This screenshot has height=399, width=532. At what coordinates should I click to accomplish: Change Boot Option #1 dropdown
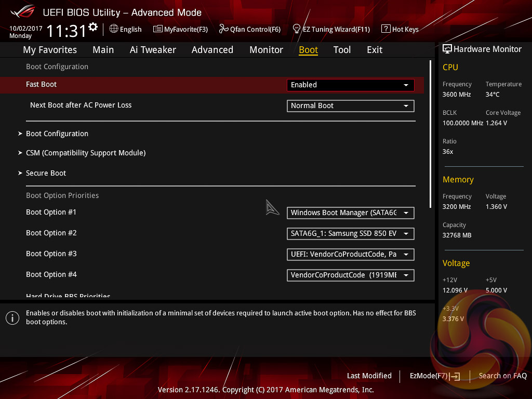pyautogui.click(x=350, y=212)
